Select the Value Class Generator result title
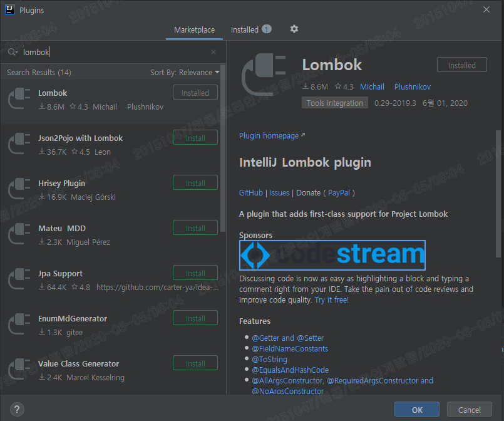The height and width of the screenshot is (421, 504). click(x=78, y=364)
